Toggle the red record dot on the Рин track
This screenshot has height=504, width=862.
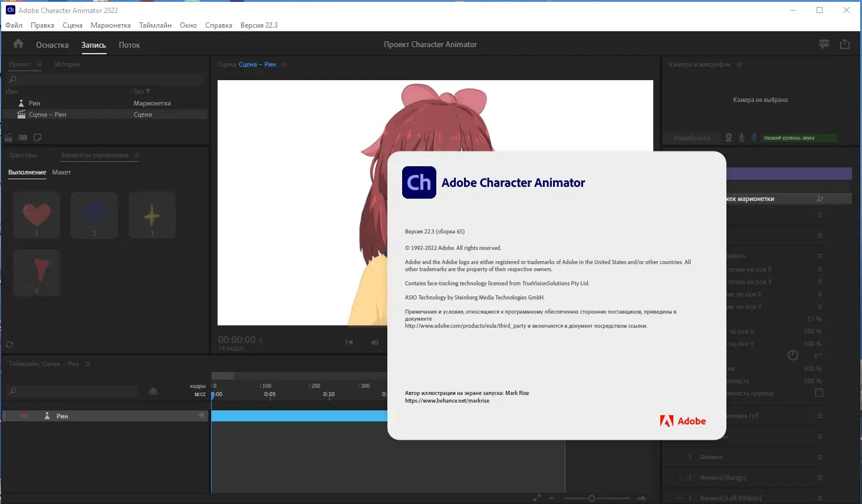23,416
